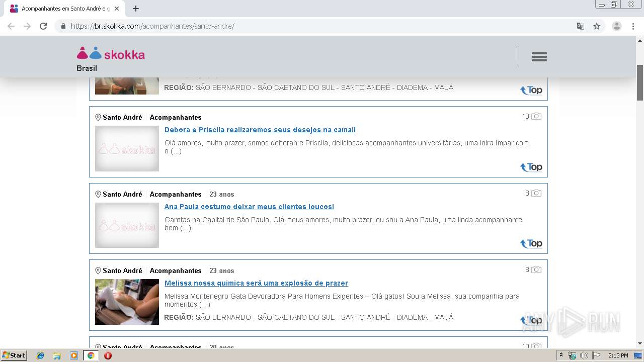The image size is (644, 362).
Task: Click placeholder thumbnail of Ana Paula listing
Action: 127,225
